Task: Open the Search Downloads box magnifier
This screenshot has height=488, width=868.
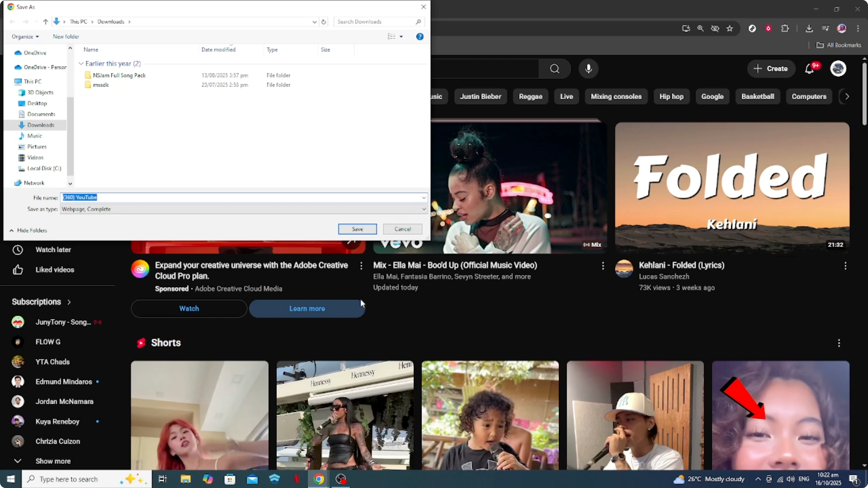Action: coord(418,21)
